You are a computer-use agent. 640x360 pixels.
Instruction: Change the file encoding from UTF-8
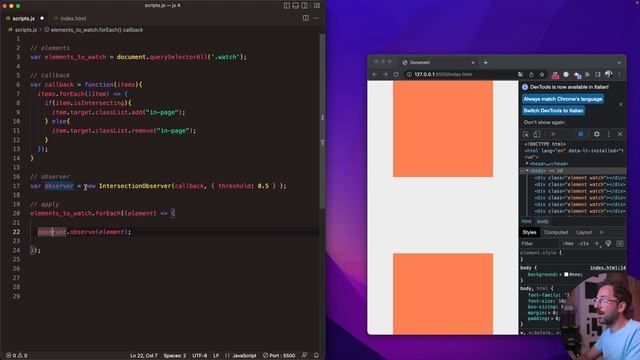(200, 356)
